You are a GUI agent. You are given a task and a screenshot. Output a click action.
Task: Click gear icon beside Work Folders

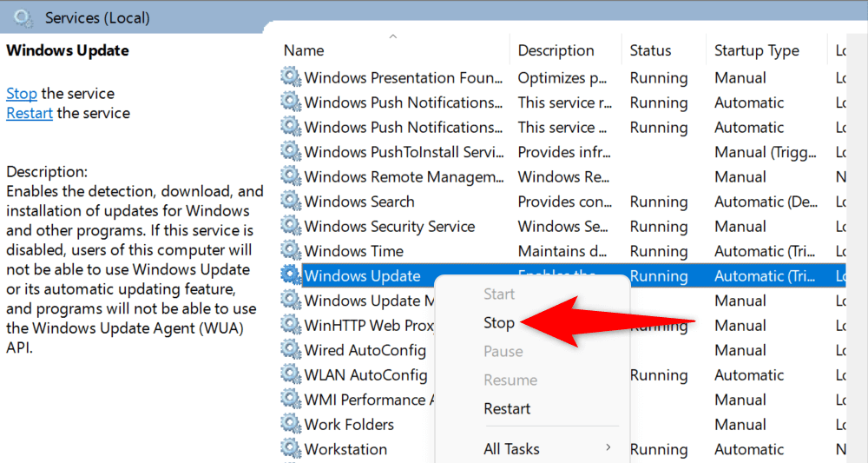coord(291,424)
